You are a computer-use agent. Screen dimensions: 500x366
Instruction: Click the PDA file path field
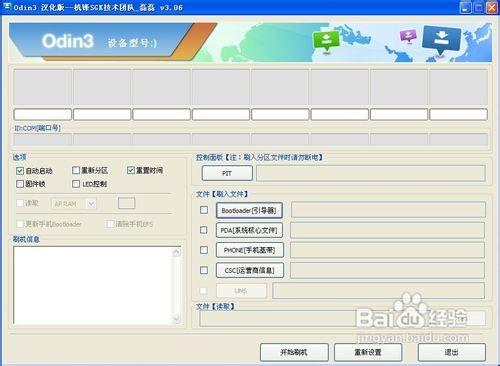(388, 230)
